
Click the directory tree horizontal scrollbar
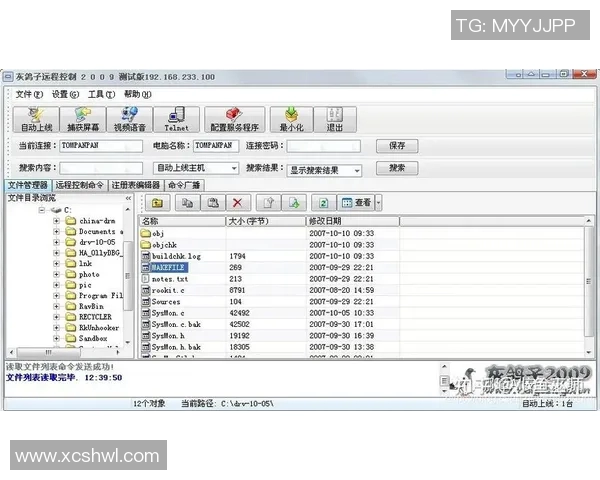[x=65, y=352]
